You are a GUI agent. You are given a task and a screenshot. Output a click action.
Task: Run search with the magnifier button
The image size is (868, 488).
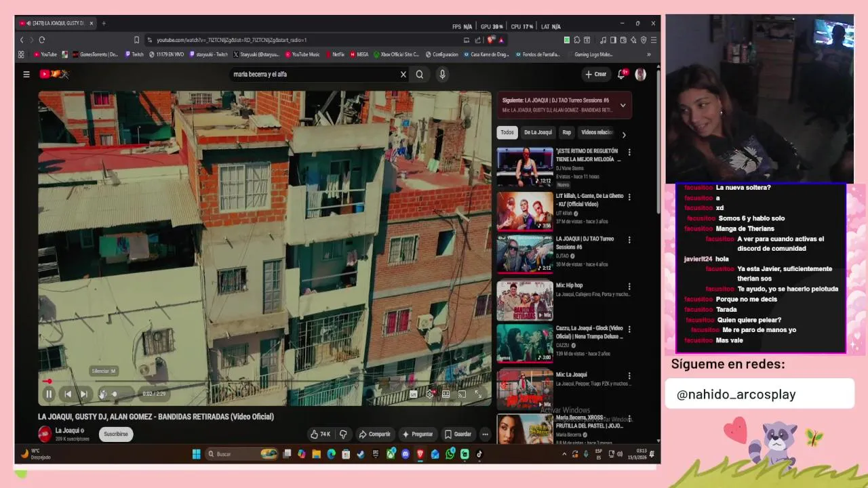click(x=420, y=75)
